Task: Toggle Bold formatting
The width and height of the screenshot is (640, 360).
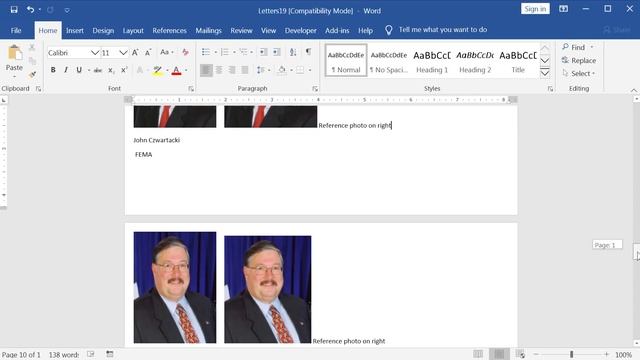Action: 53,70
